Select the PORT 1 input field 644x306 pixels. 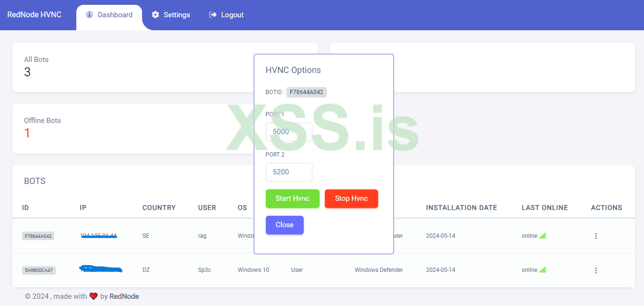[289, 132]
